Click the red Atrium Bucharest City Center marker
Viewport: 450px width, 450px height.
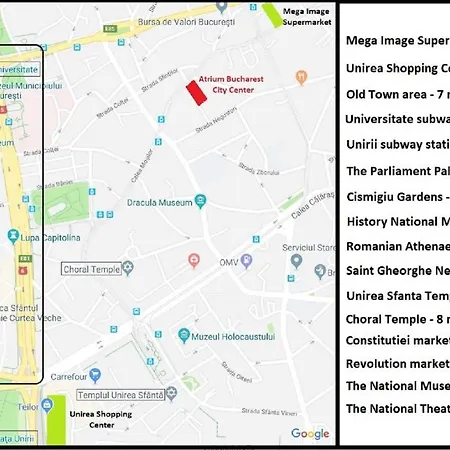point(196,93)
